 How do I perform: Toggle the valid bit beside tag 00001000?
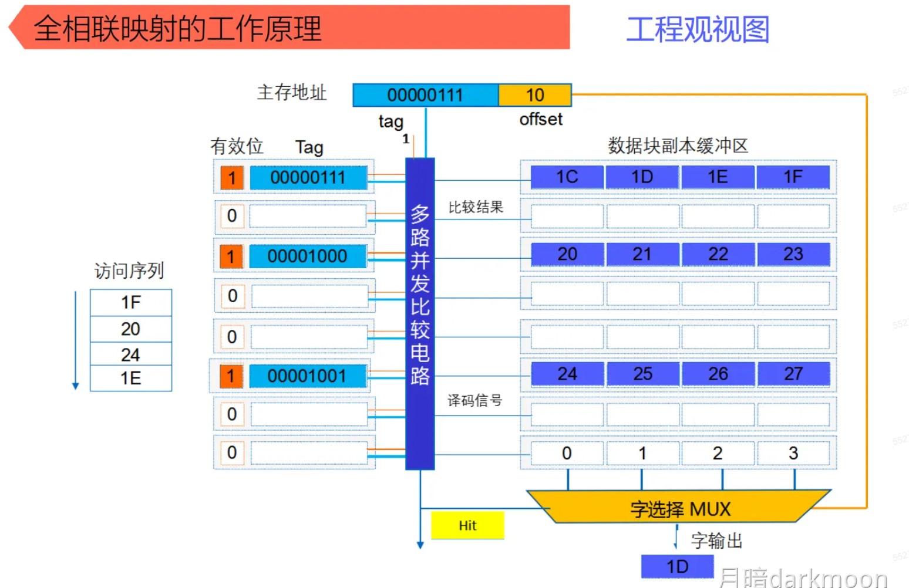[231, 256]
